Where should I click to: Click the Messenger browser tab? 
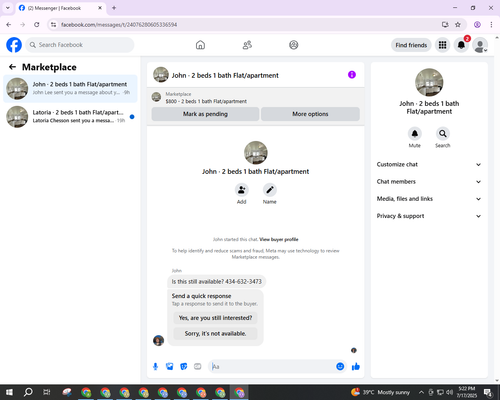[60, 8]
